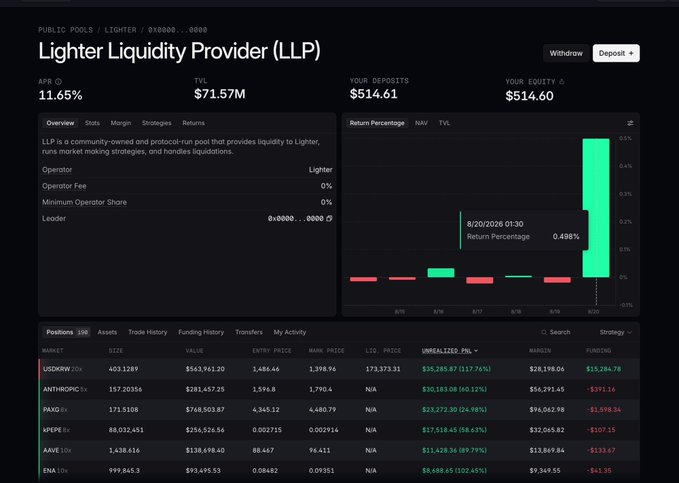Select the AAVE market row

[339, 451]
